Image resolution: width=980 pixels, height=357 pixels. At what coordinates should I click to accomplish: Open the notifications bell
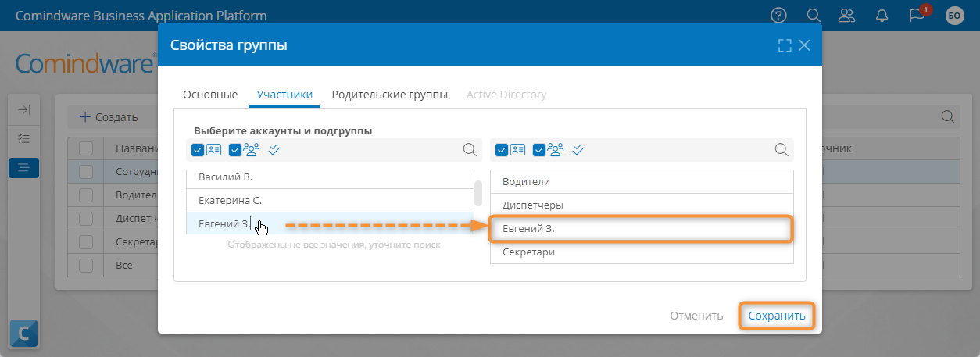[x=882, y=15]
